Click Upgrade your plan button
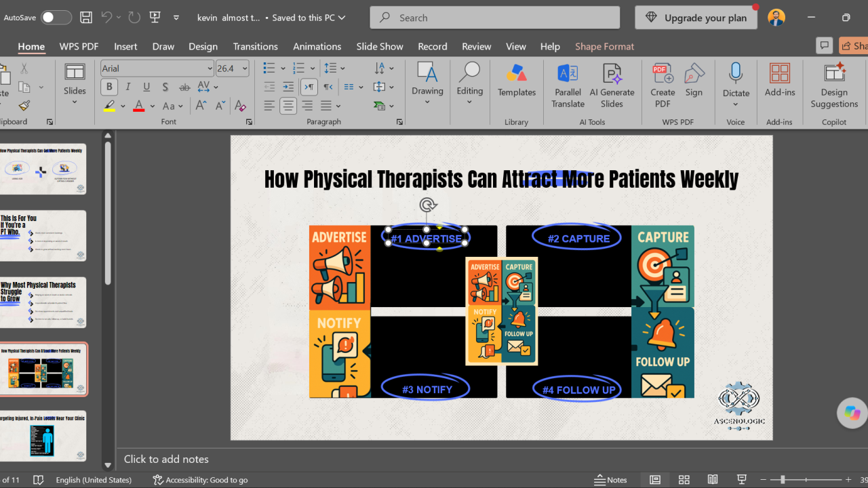The image size is (868, 488). (x=696, y=18)
